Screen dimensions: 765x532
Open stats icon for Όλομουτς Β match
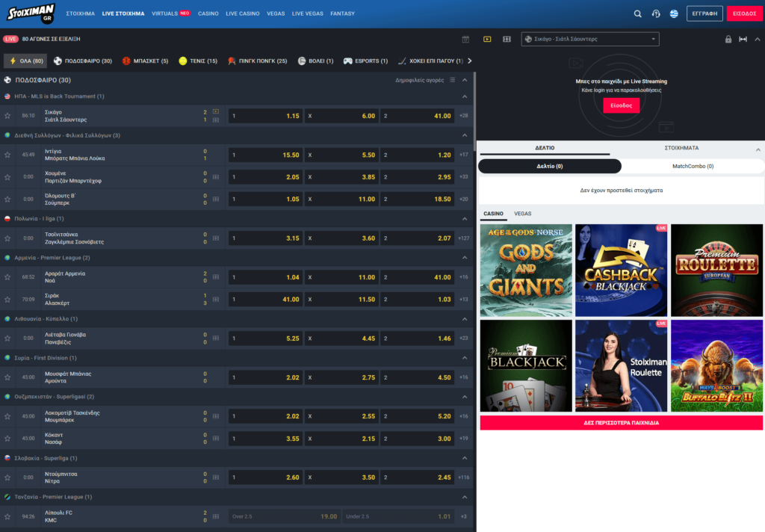[x=216, y=199]
